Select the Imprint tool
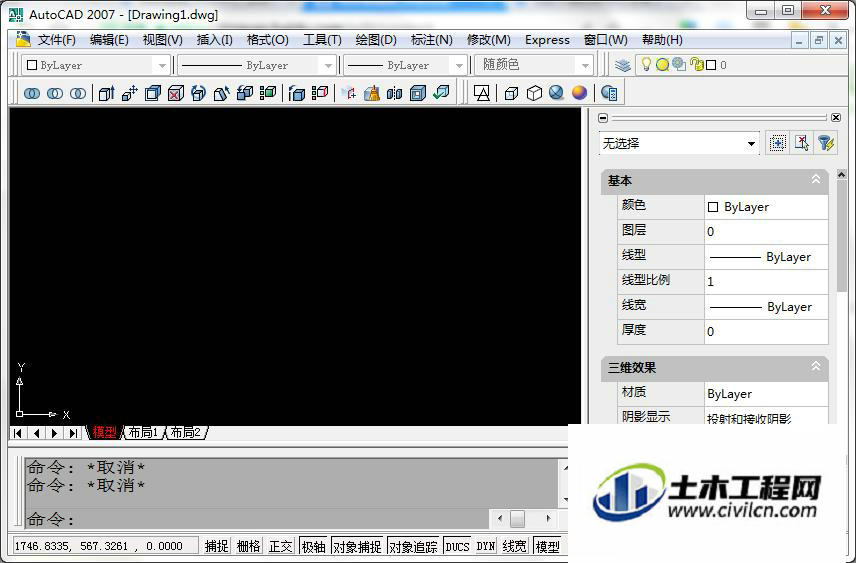856x563 pixels. pos(349,93)
